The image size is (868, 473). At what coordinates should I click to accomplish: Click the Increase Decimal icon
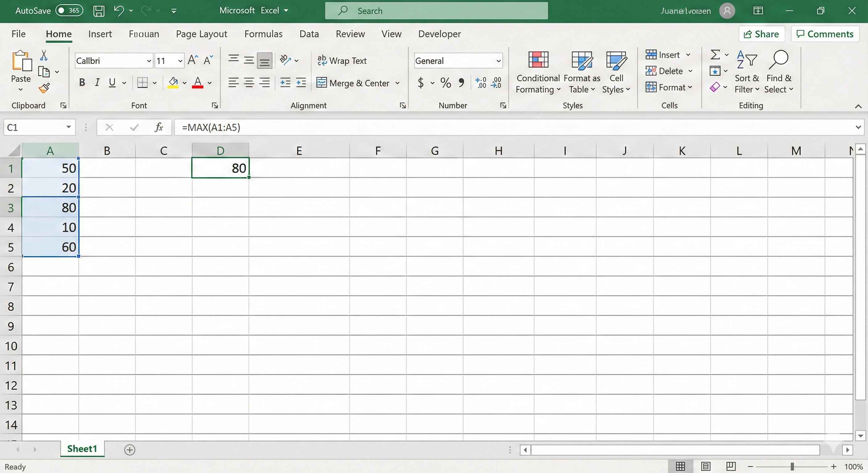tap(480, 83)
